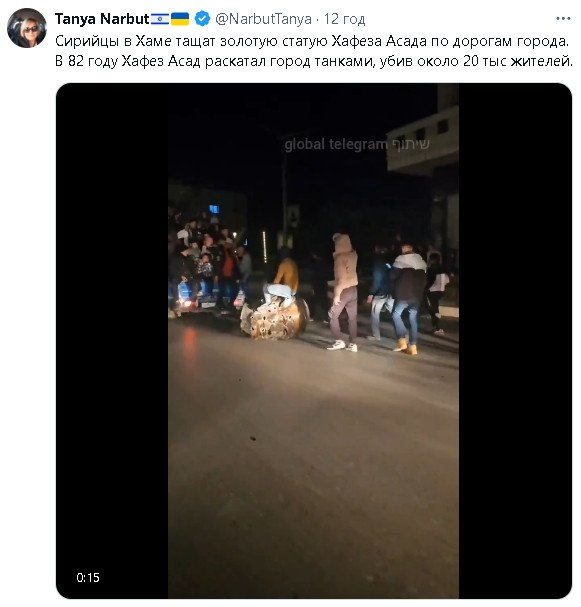Click the person in beige hoodie in video
The width and height of the screenshot is (581, 607).
(x=344, y=292)
